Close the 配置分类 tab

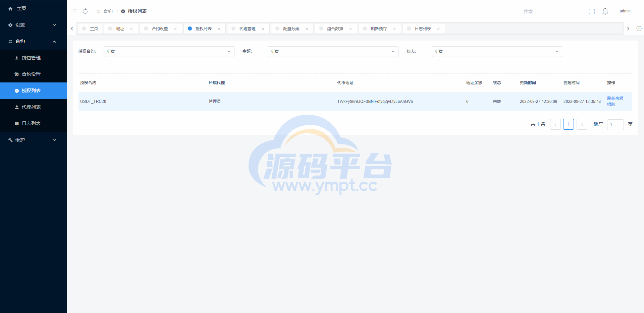307,29
